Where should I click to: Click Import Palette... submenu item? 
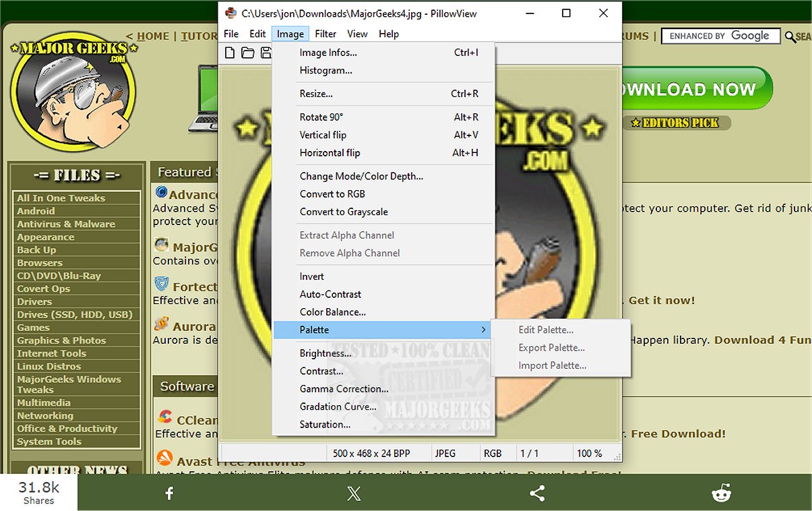click(x=561, y=365)
